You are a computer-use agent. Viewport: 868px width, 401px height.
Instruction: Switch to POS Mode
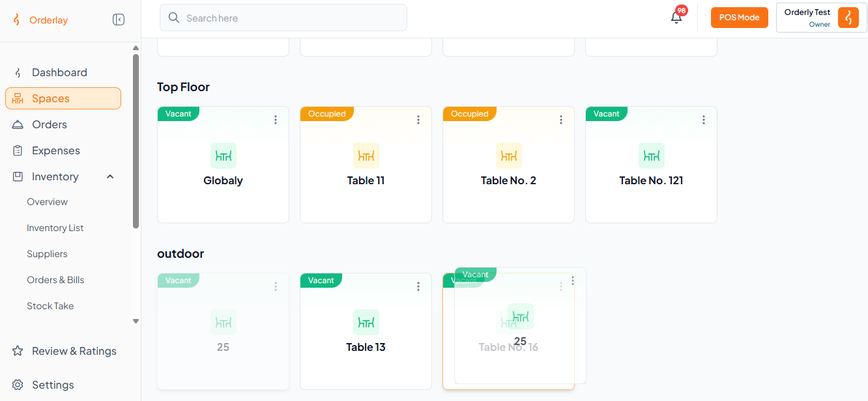click(740, 18)
